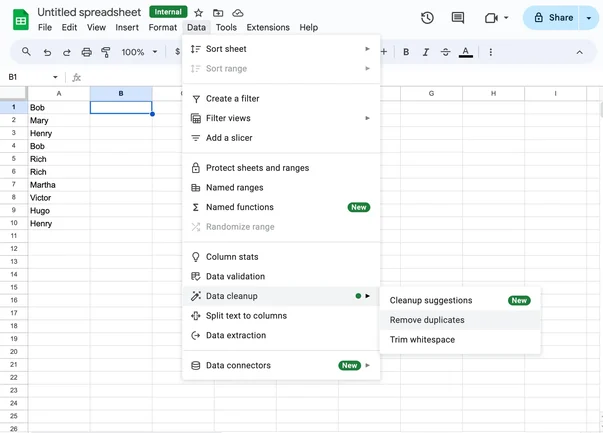Choose Remove duplicates from the submenu

[x=427, y=320]
